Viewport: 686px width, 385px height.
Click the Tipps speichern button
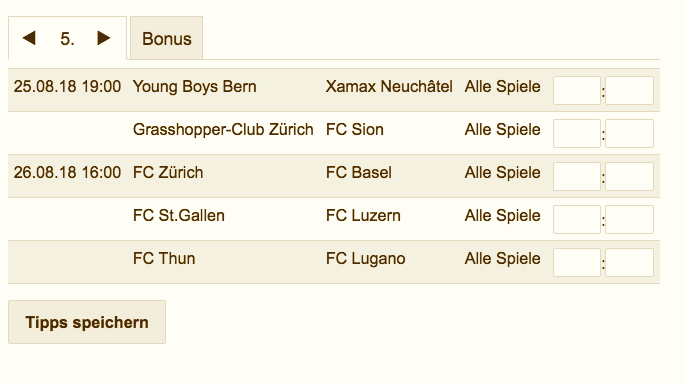coord(87,322)
